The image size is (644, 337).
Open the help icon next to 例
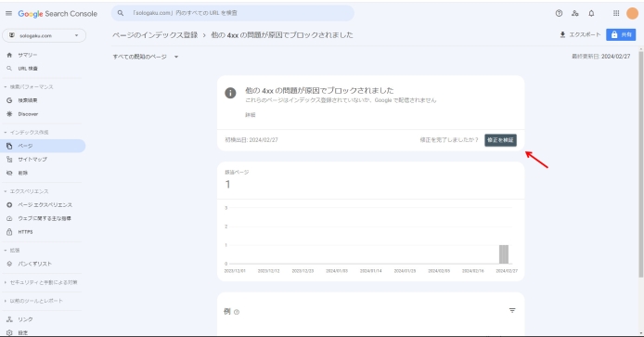coord(237,312)
